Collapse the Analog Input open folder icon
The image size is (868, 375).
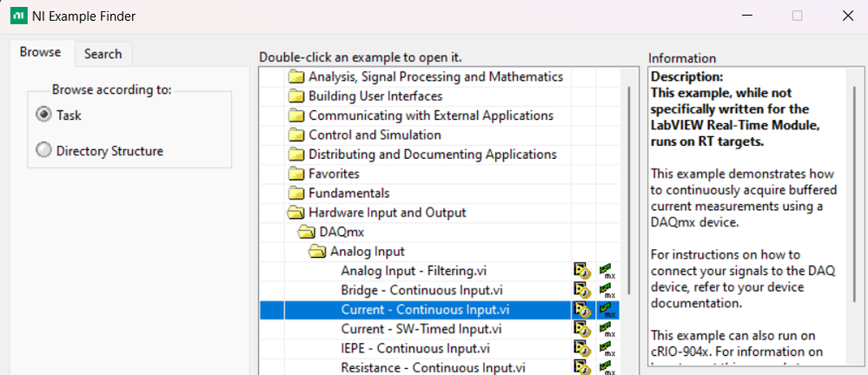tap(318, 251)
